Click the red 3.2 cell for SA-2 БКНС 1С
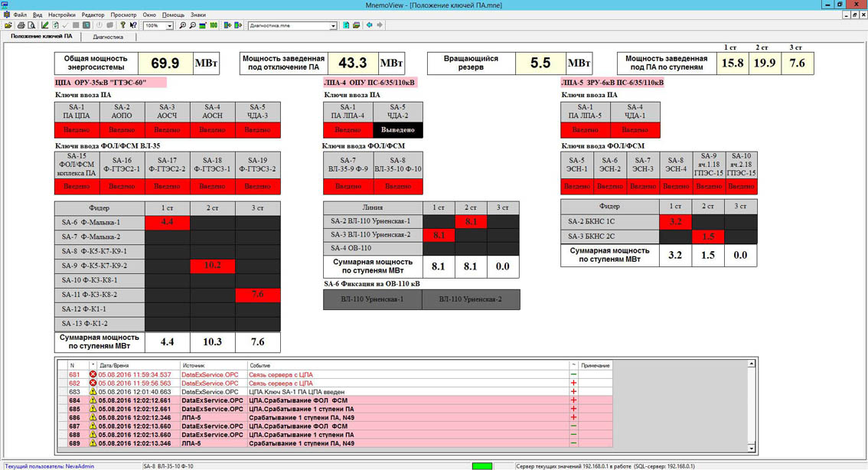Image resolution: width=868 pixels, height=470 pixels. tap(675, 222)
